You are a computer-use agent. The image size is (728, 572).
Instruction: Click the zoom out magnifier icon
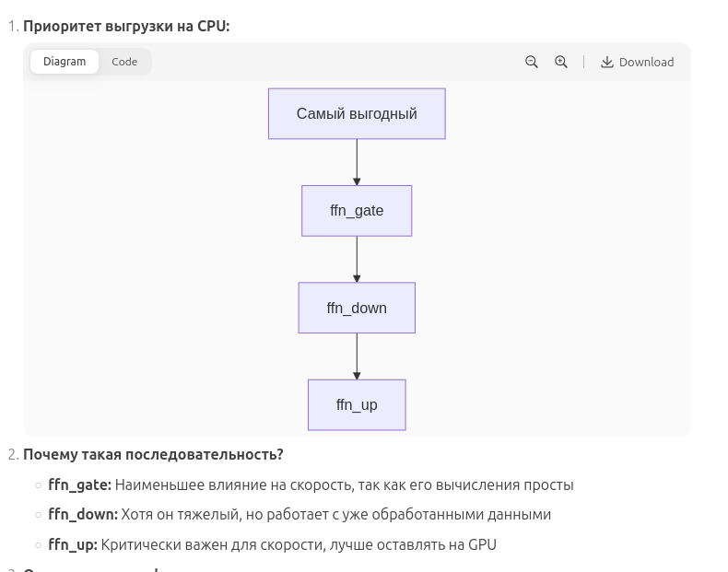(532, 62)
